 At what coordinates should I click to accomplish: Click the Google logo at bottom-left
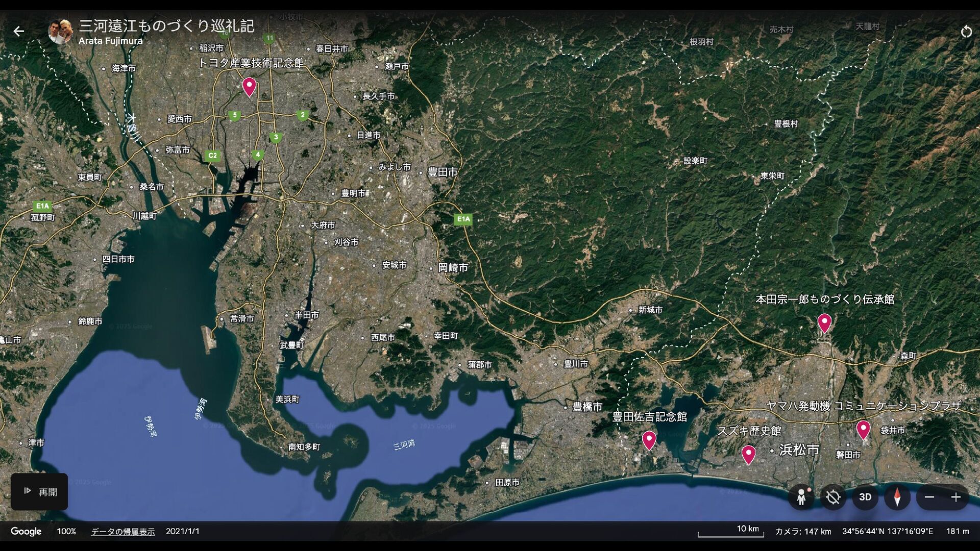pyautogui.click(x=26, y=532)
